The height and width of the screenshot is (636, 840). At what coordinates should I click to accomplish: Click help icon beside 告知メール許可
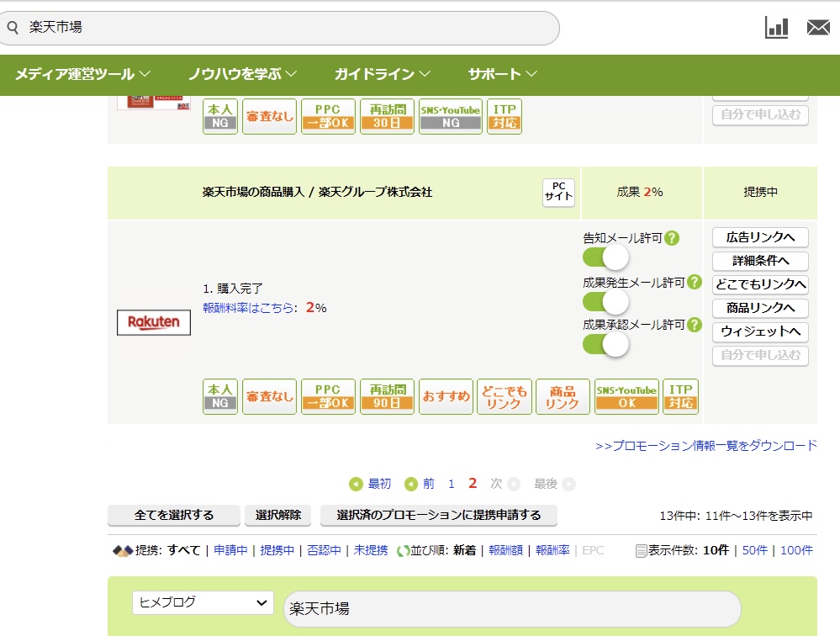tap(671, 238)
